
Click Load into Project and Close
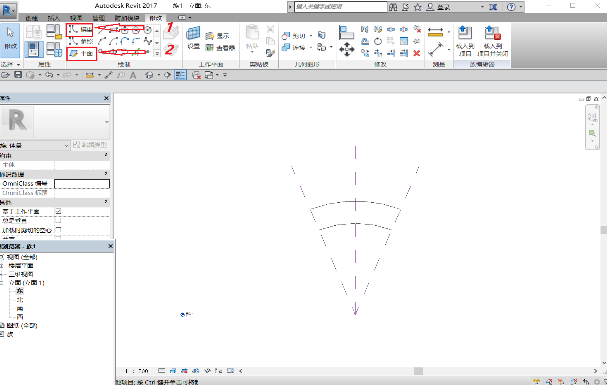[x=492, y=41]
